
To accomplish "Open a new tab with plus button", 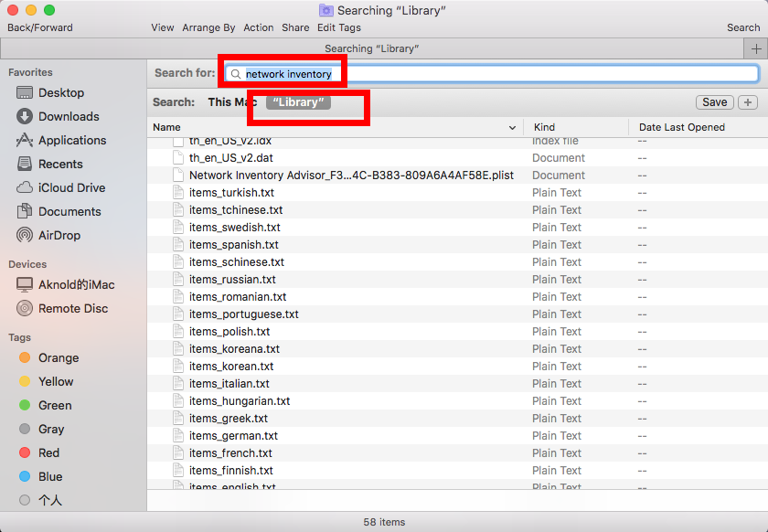I will (x=756, y=48).
